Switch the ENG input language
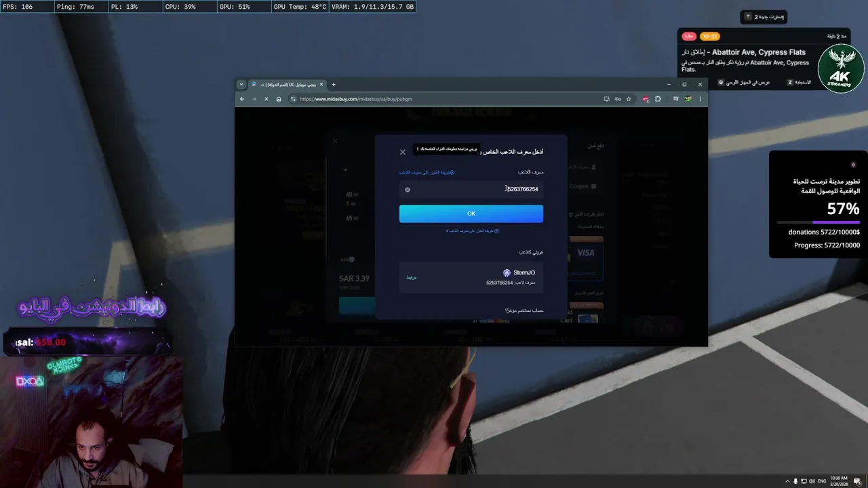868x488 pixels. 822,481
